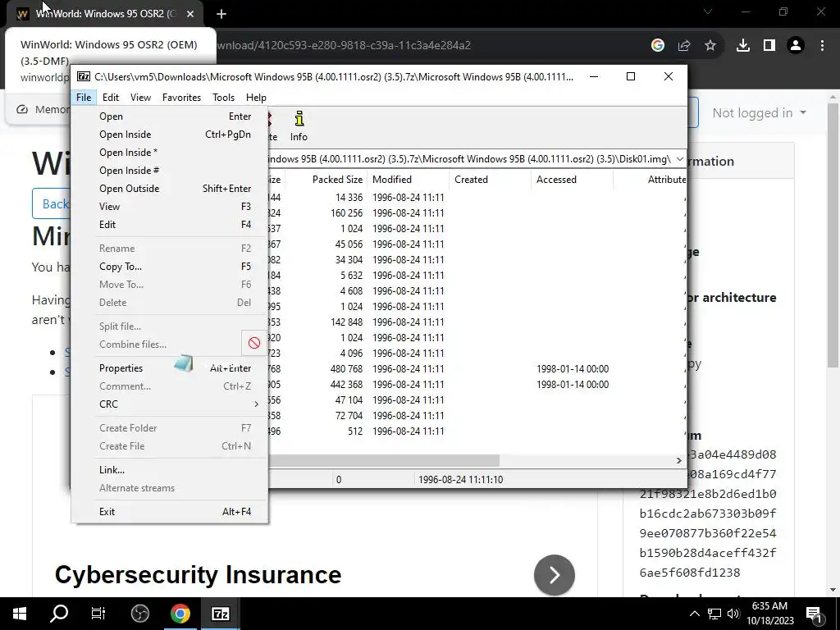Select the row with packed size 160 256
The image size is (840, 630).
click(477, 212)
